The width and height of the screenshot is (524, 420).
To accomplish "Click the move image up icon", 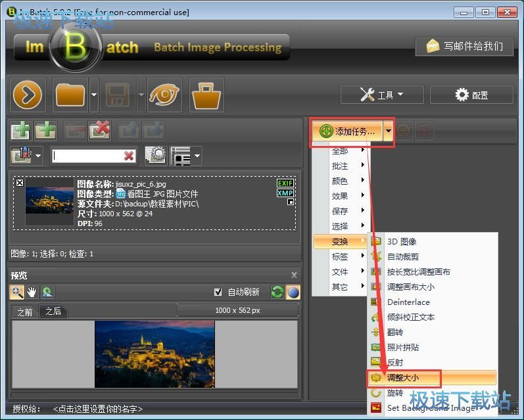I will tap(129, 131).
